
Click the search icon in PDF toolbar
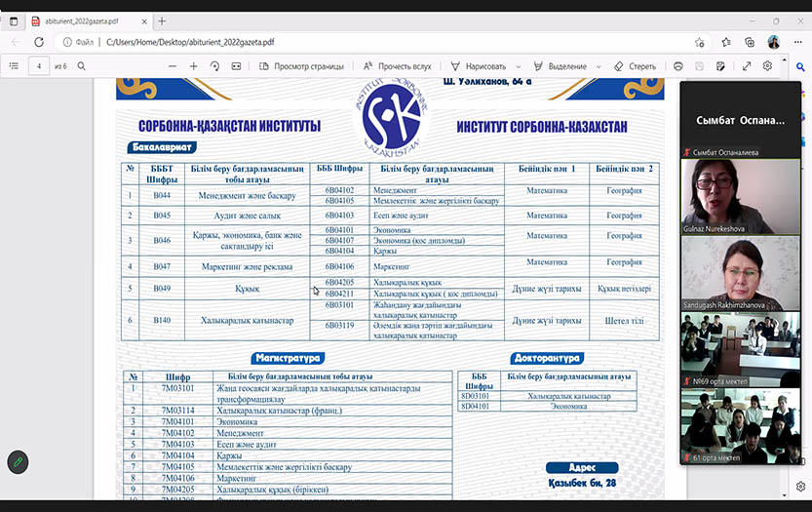(x=82, y=66)
